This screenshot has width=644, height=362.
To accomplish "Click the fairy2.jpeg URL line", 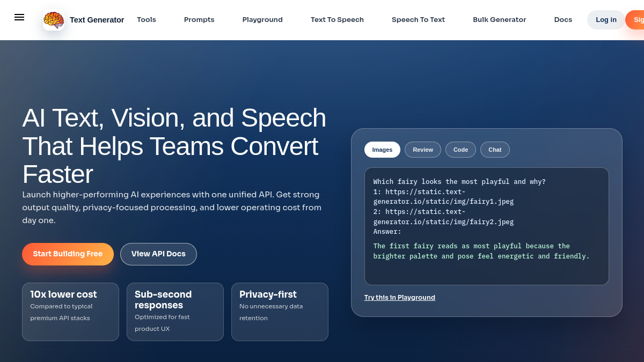I will 443,217.
